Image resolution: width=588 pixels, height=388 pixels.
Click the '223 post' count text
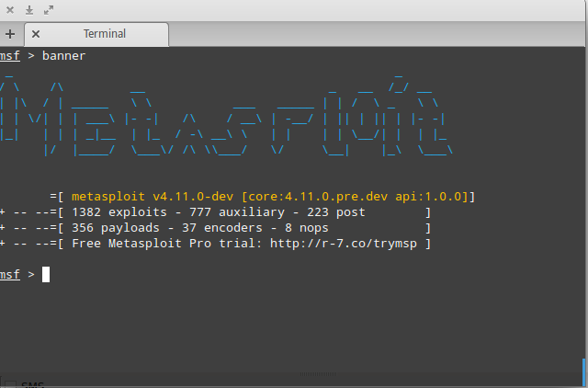tap(336, 212)
